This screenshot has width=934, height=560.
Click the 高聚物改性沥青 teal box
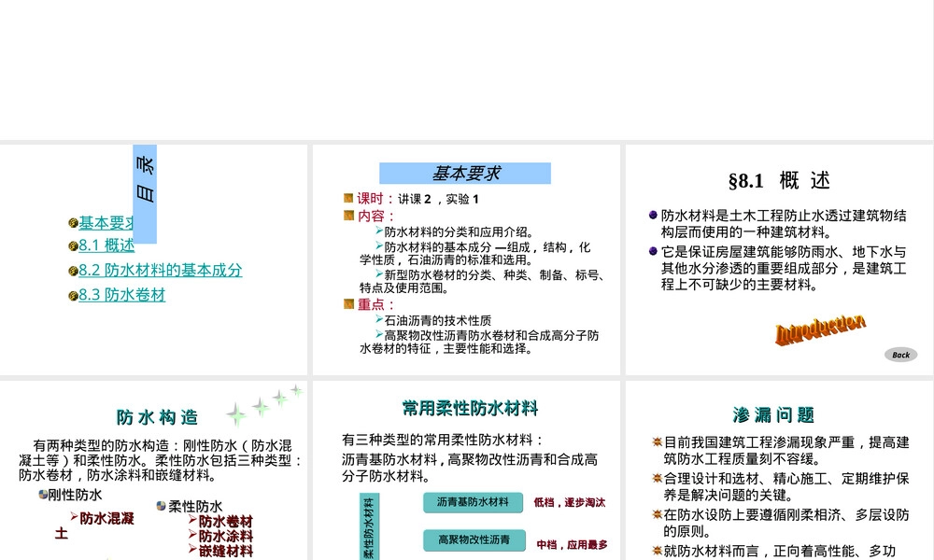click(x=474, y=539)
